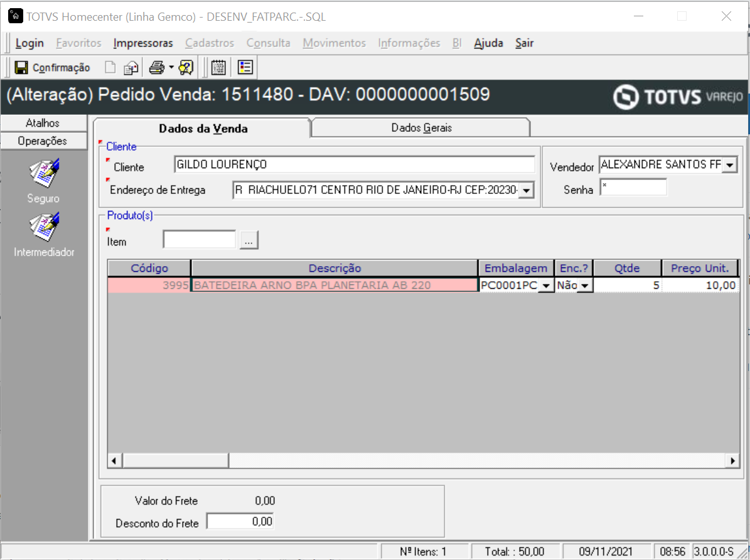This screenshot has width=750, height=560.
Task: Click the blank new document icon
Action: click(110, 67)
